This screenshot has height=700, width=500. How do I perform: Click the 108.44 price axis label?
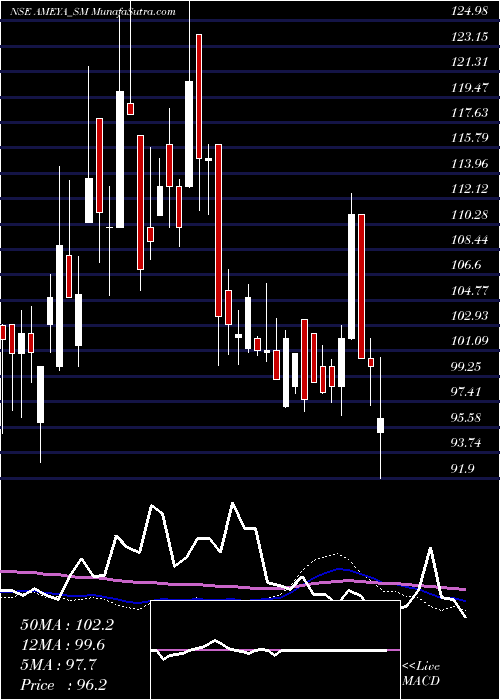point(469,240)
